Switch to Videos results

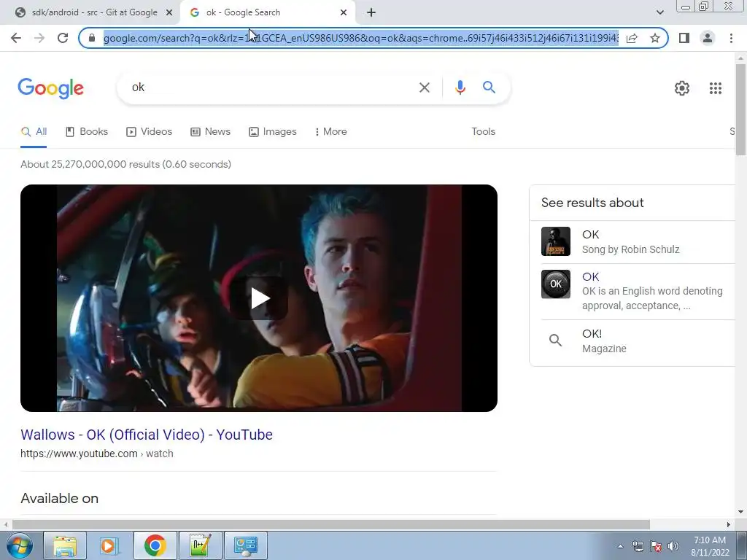tap(149, 132)
